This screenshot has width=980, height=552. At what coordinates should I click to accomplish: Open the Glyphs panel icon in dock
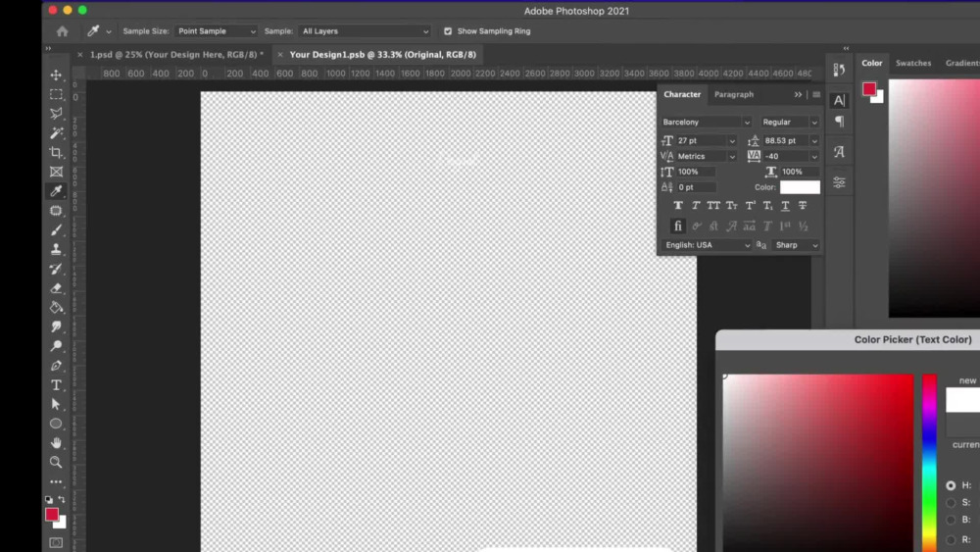(x=839, y=152)
